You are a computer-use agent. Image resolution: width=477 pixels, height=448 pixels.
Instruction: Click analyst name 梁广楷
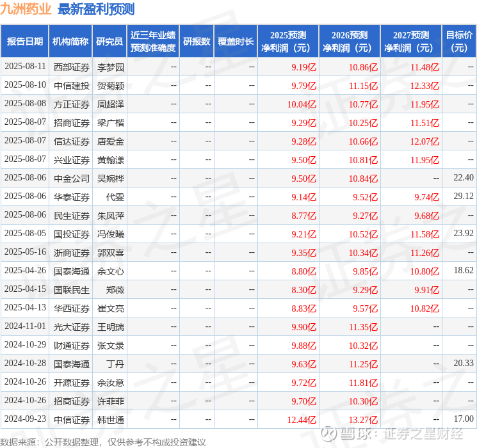click(x=110, y=123)
